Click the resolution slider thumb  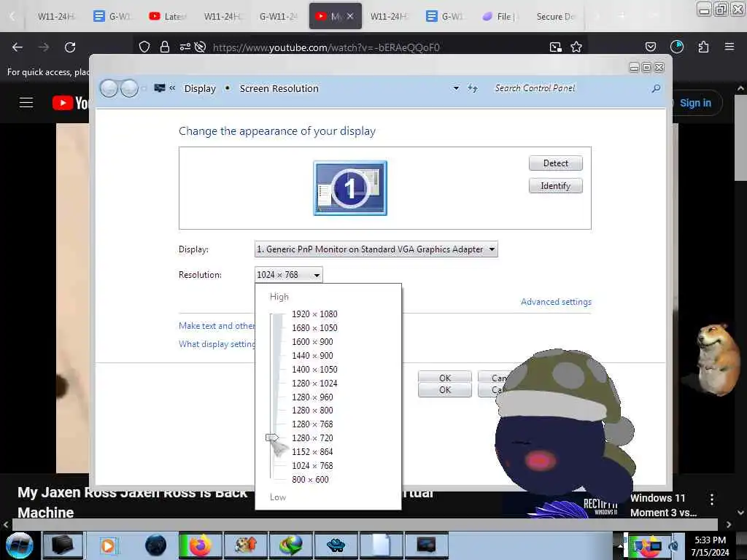(x=272, y=437)
